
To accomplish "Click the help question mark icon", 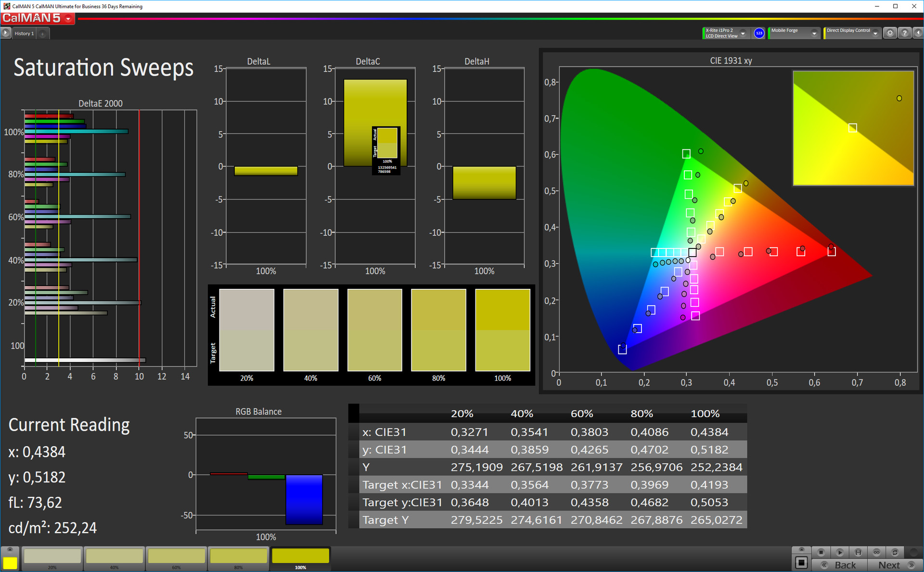I will tap(904, 33).
